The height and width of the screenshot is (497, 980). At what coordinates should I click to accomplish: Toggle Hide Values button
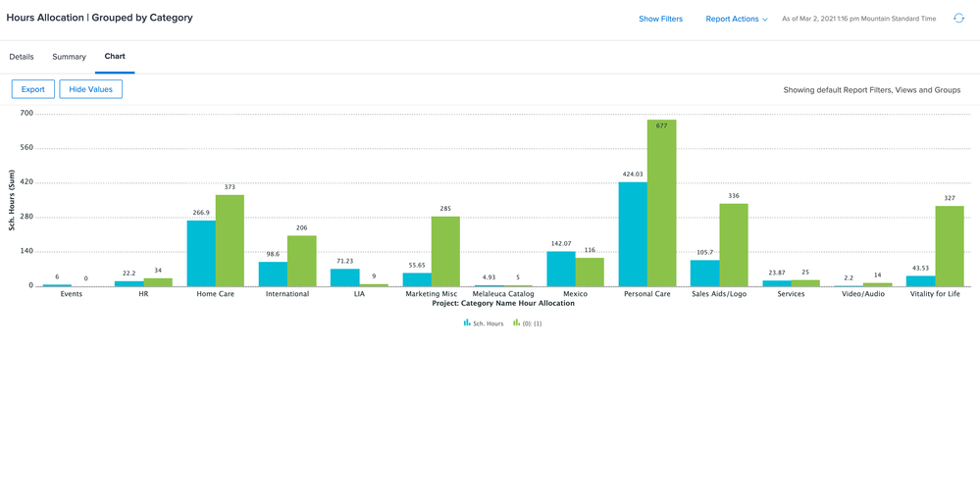(x=90, y=89)
